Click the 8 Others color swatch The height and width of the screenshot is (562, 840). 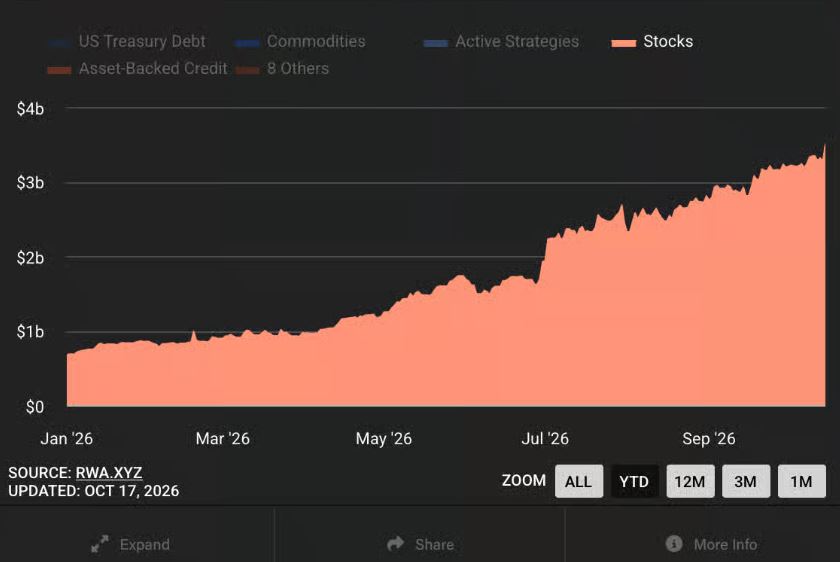tap(248, 70)
